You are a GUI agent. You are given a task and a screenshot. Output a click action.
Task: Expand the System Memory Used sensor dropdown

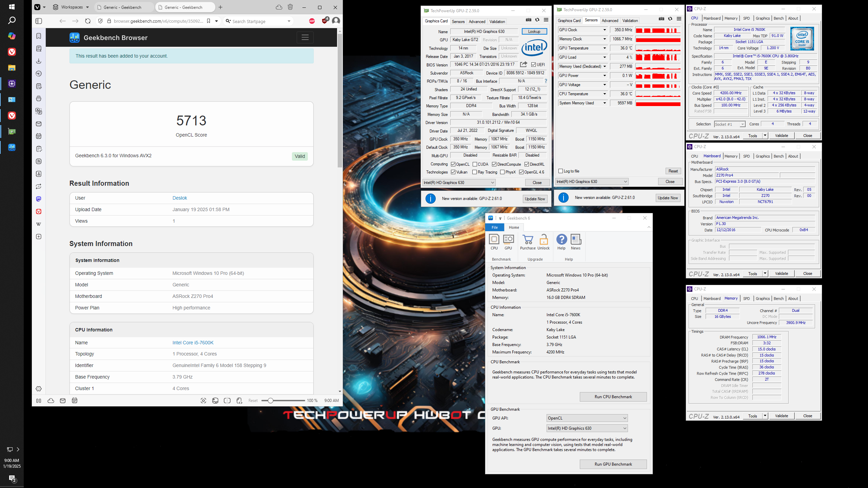pyautogui.click(x=605, y=103)
